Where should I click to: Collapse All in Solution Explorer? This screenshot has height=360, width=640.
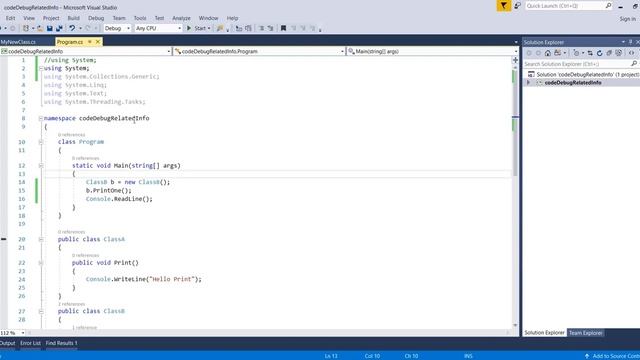click(x=609, y=53)
